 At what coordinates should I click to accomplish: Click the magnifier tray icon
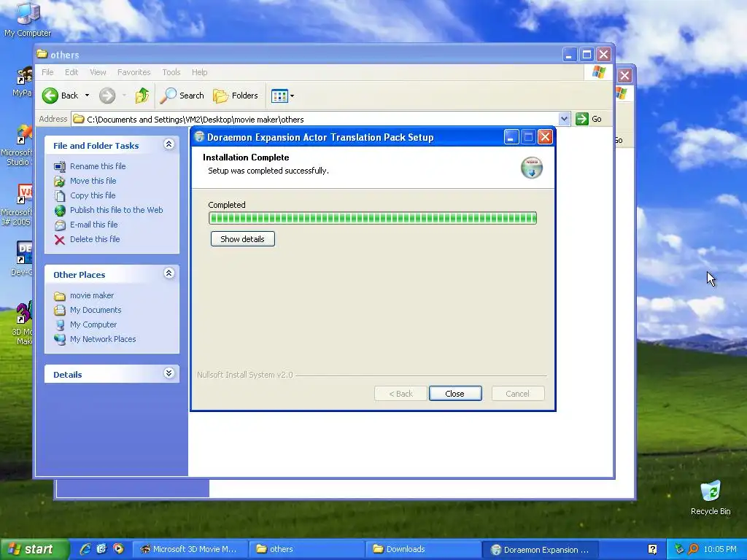click(693, 550)
